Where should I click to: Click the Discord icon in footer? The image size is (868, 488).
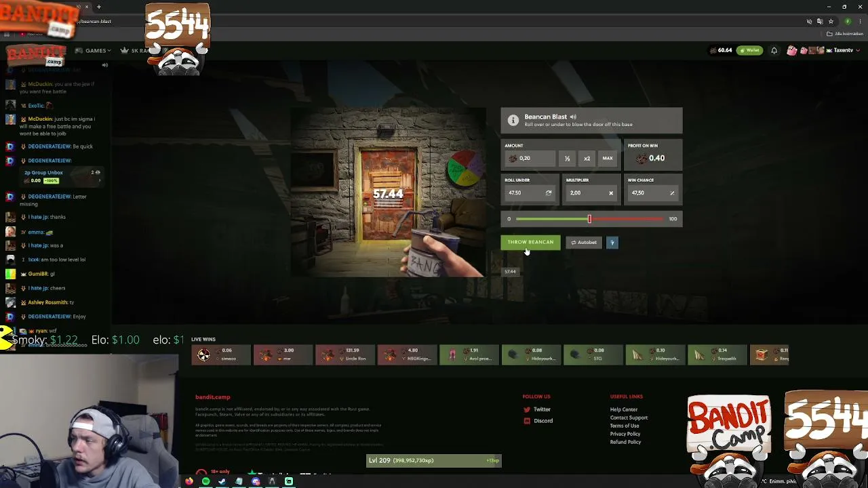[527, 421]
